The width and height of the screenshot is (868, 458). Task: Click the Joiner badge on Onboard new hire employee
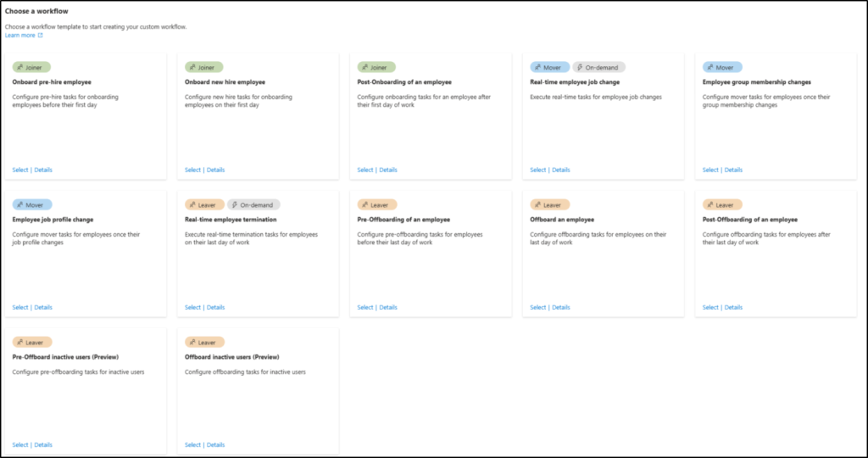click(x=204, y=67)
